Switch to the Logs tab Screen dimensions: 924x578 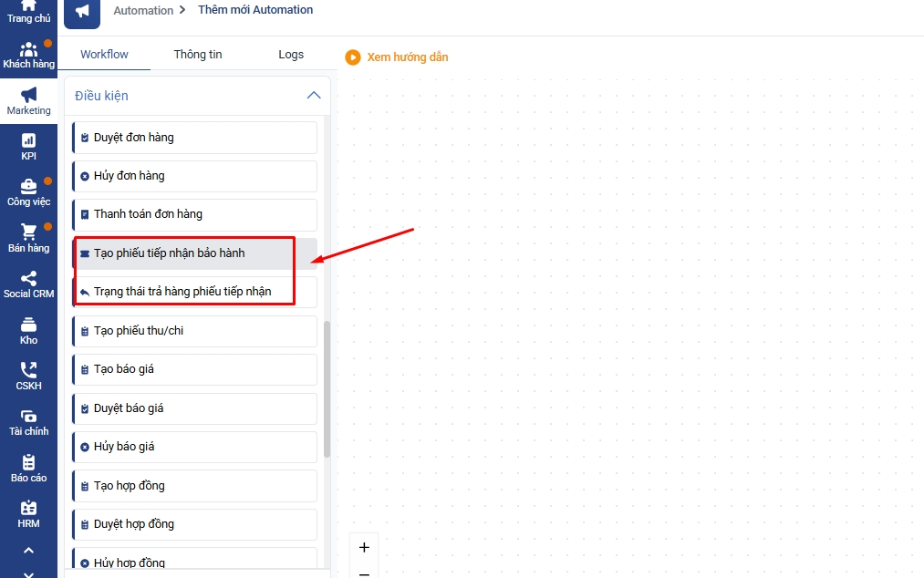point(291,54)
